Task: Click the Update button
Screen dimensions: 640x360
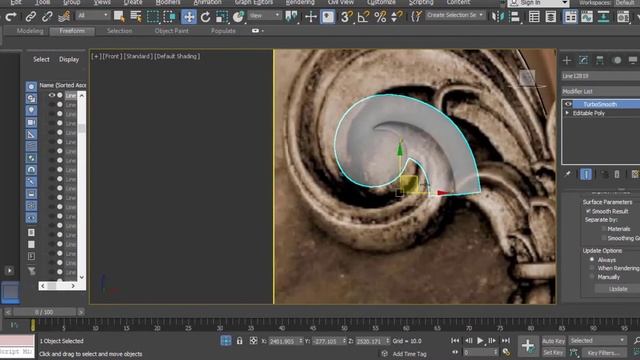Action: (618, 289)
